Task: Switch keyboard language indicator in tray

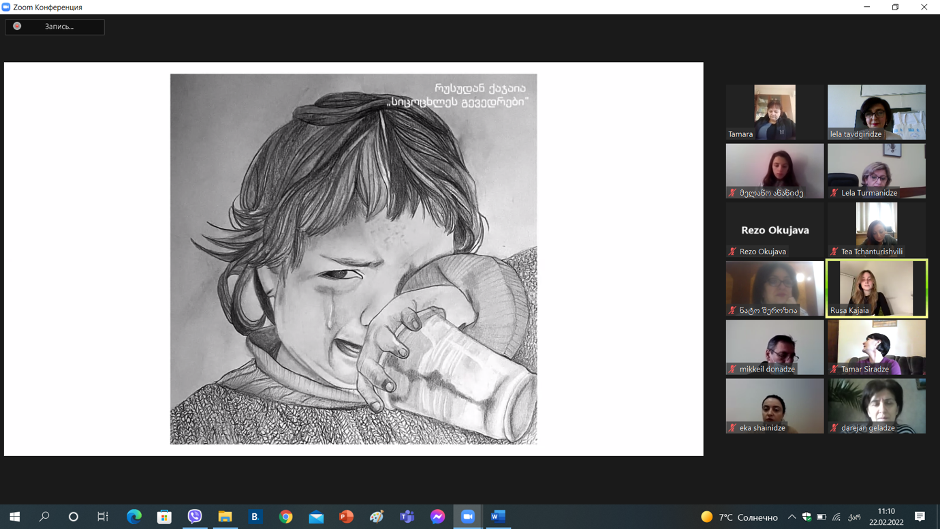Action: pos(854,517)
